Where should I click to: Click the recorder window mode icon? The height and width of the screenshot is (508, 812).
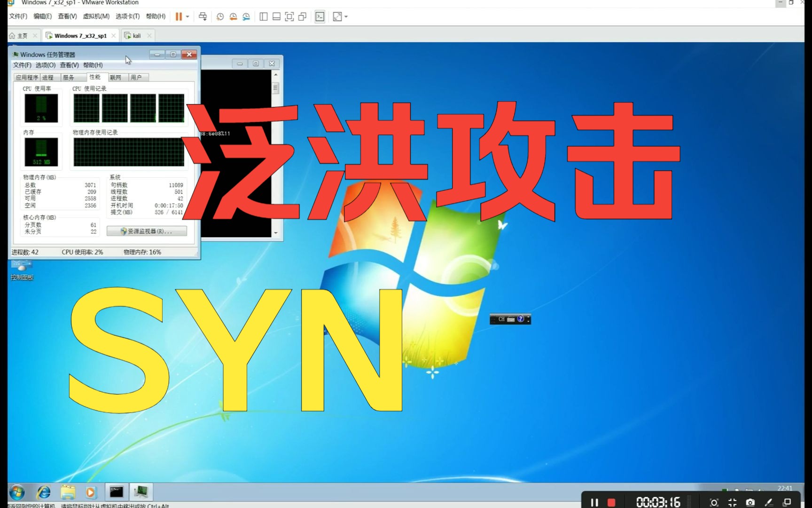coord(787,502)
